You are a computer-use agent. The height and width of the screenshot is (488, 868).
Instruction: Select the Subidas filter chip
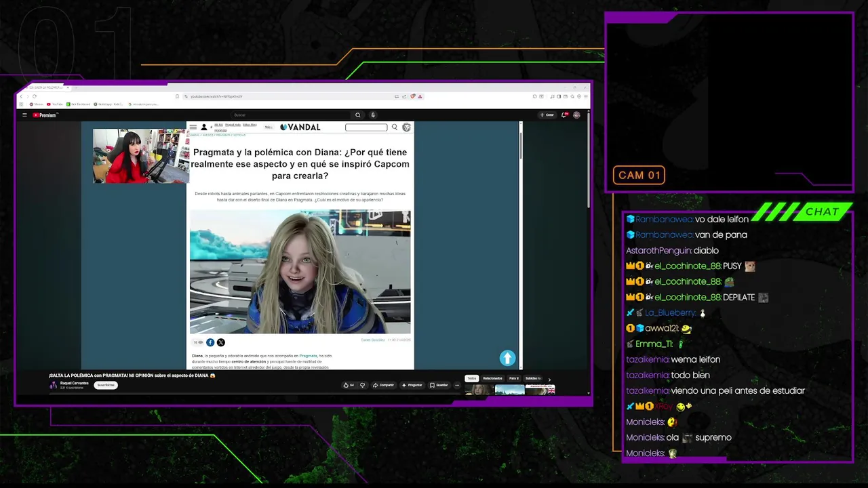tap(533, 378)
